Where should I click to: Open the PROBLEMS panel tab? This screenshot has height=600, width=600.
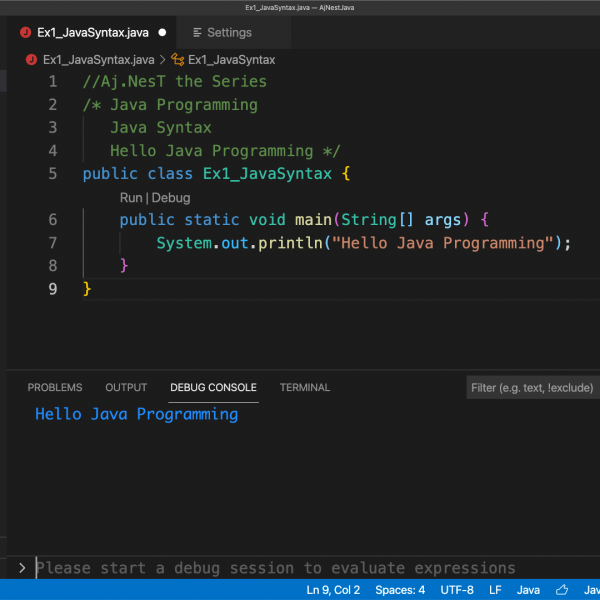(x=54, y=388)
